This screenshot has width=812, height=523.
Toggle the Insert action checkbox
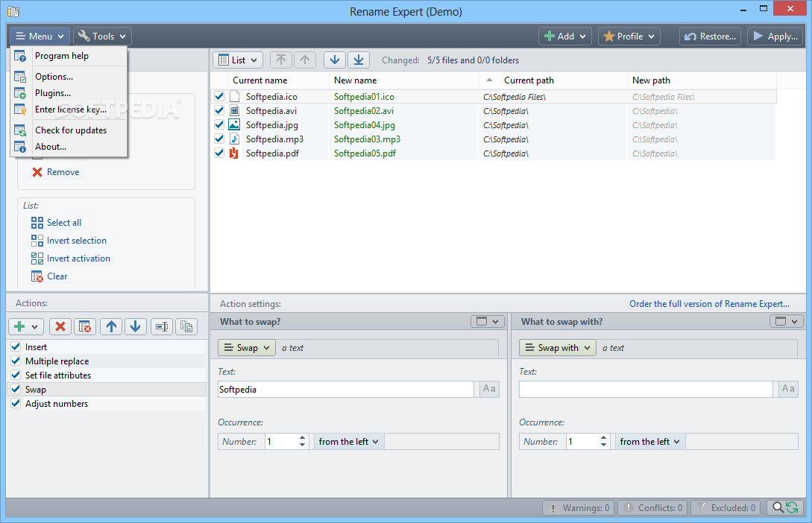(x=16, y=346)
